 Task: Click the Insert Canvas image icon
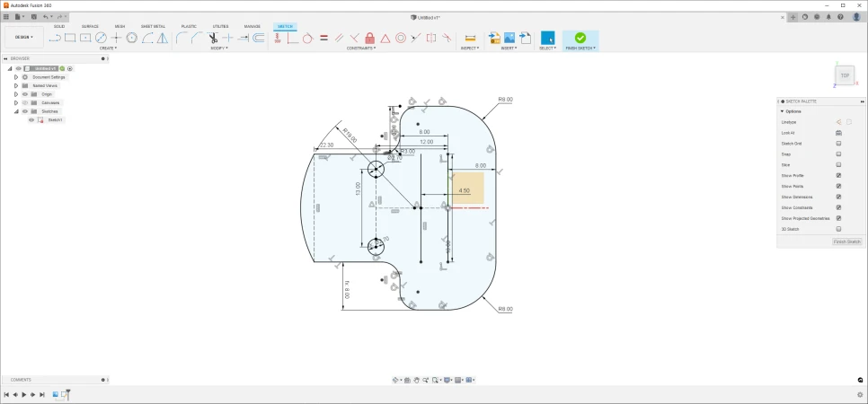(x=509, y=38)
